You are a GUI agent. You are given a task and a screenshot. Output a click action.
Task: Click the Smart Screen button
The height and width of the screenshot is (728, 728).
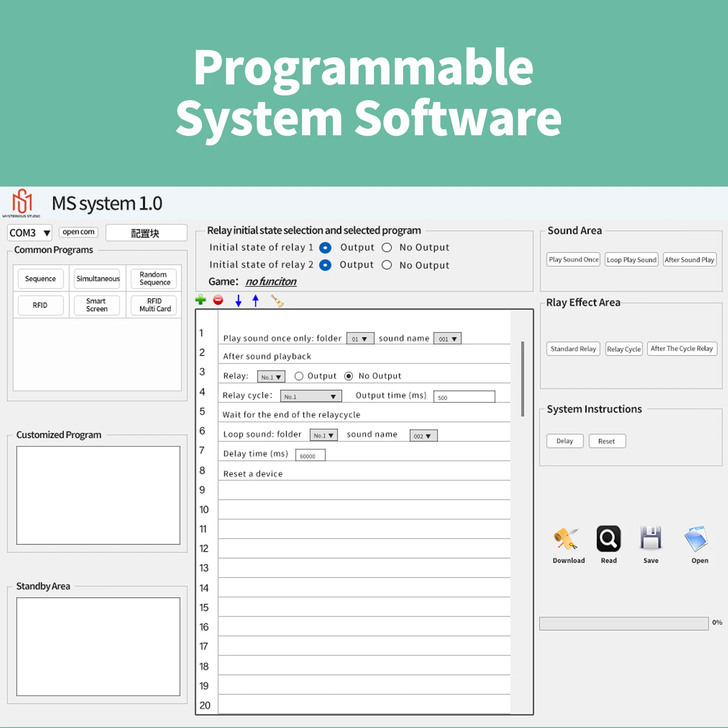click(97, 305)
